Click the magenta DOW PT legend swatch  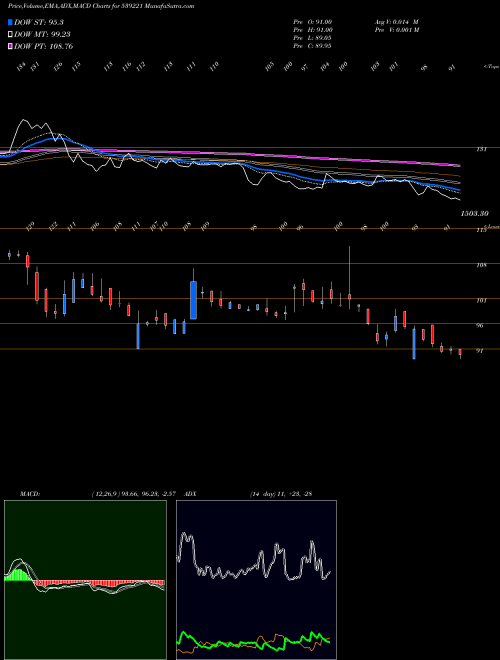point(10,46)
